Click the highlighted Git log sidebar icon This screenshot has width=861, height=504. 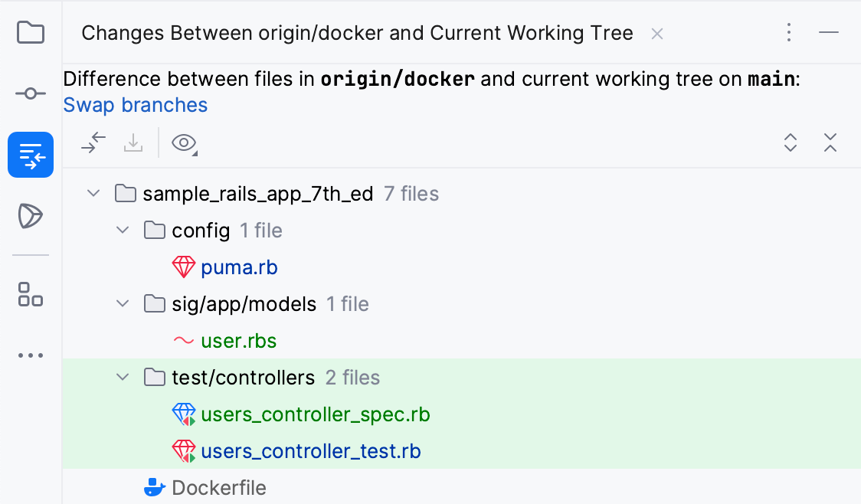(x=30, y=154)
